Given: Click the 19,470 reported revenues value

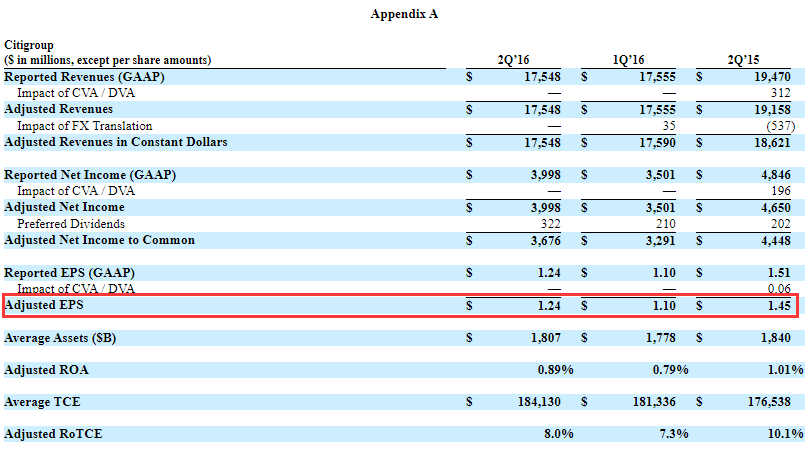Looking at the screenshot, I should click(772, 77).
